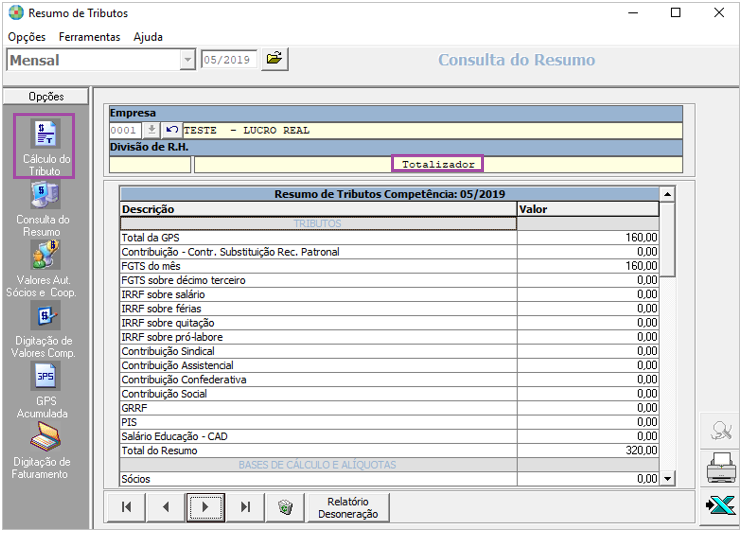744x535 pixels.
Task: Select the Total da GPS row
Action: [389, 238]
